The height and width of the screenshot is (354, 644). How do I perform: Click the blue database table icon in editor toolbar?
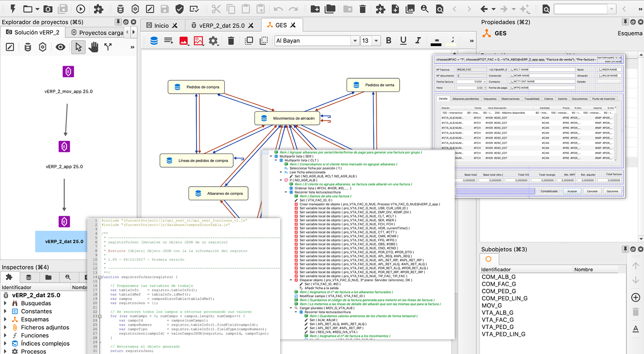tap(154, 41)
